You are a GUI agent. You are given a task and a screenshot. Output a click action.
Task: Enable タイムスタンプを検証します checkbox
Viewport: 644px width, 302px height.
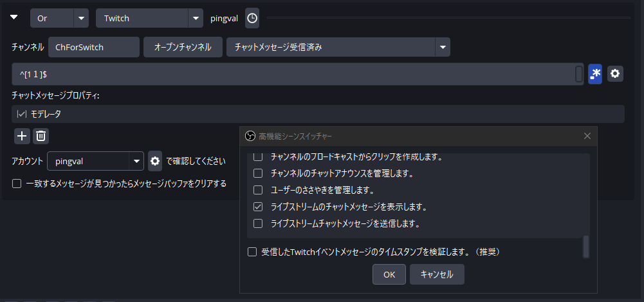pos(252,252)
